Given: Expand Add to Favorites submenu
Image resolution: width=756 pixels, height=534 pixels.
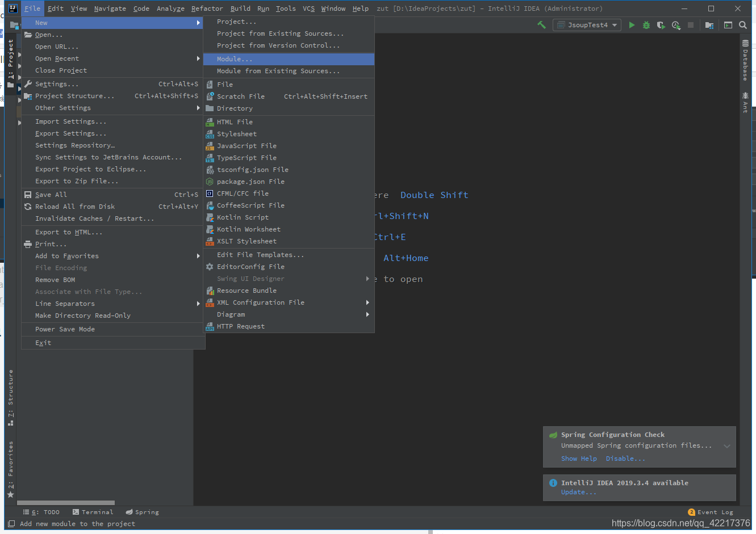Looking at the screenshot, I should tap(112, 256).
